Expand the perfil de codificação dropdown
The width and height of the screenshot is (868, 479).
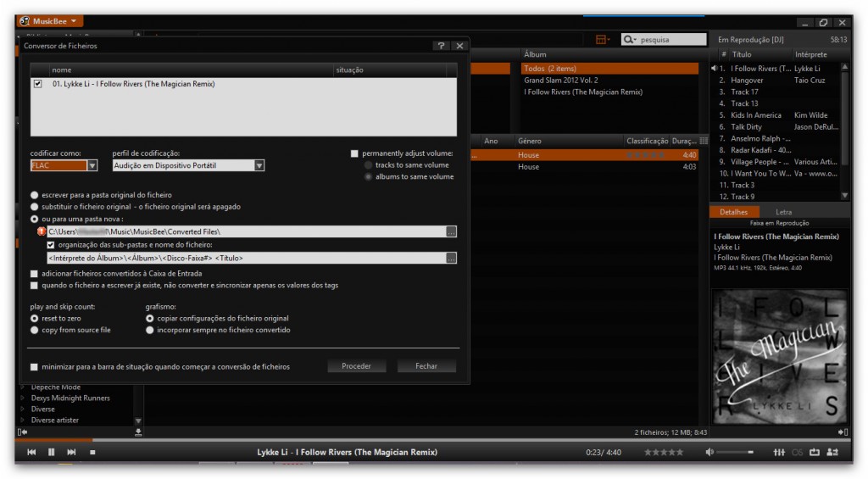pyautogui.click(x=259, y=166)
